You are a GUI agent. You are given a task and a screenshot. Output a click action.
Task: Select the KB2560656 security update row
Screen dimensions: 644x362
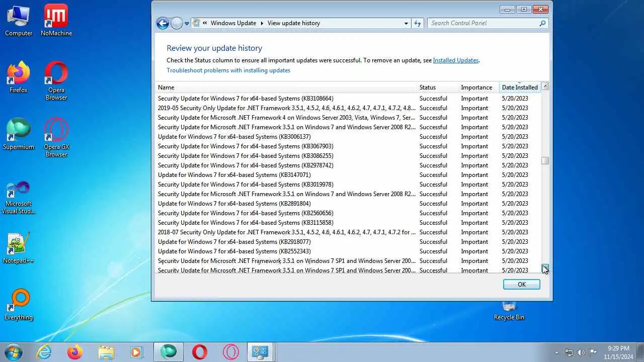(x=348, y=213)
